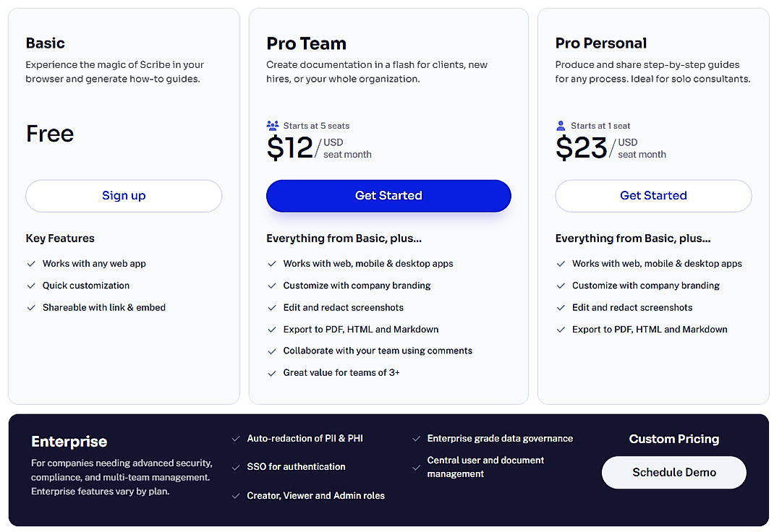Click the multi-user seats icon on Pro Team
The image size is (774, 532).
click(x=273, y=125)
